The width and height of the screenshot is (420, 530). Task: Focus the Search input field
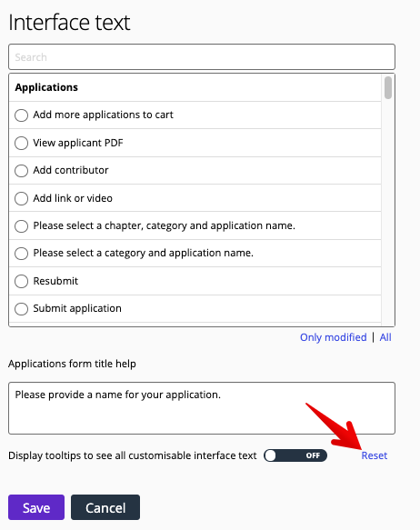(x=202, y=56)
